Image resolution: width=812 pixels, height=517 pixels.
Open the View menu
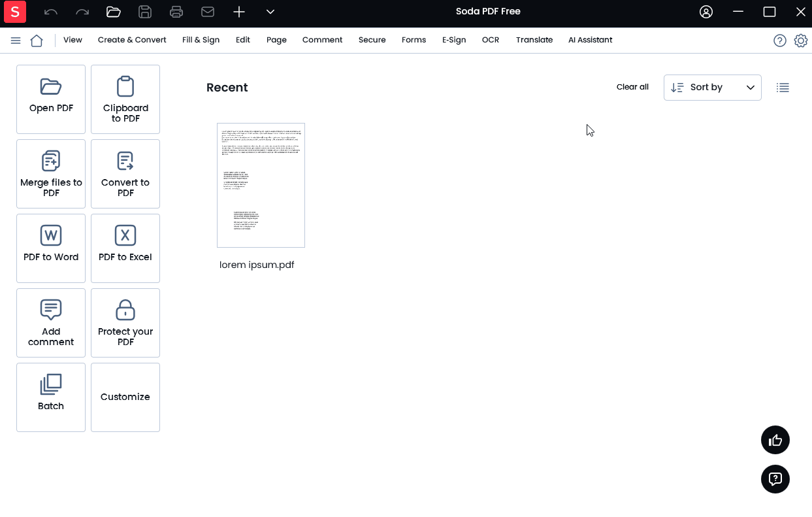[x=73, y=40]
